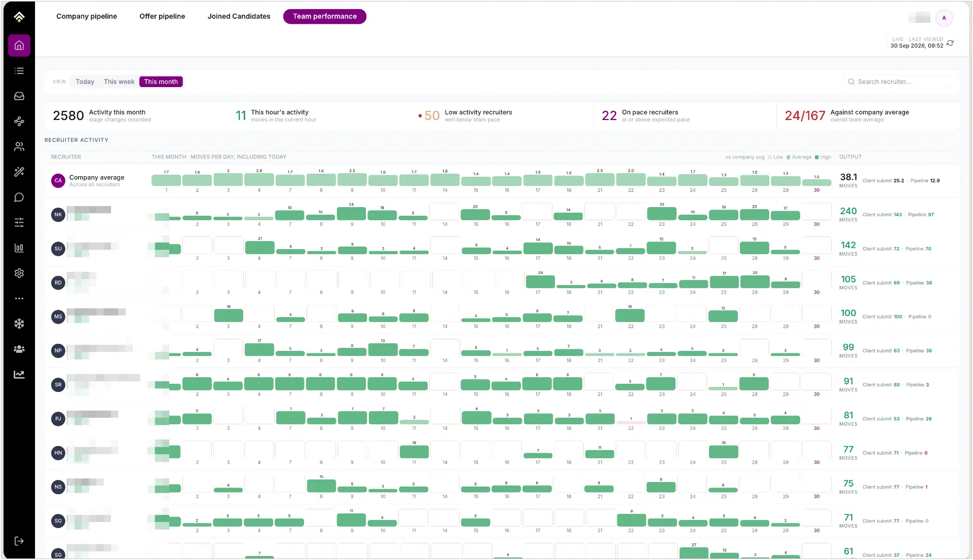Click the High legend color swatch
The width and height of the screenshot is (973, 560).
click(x=817, y=157)
